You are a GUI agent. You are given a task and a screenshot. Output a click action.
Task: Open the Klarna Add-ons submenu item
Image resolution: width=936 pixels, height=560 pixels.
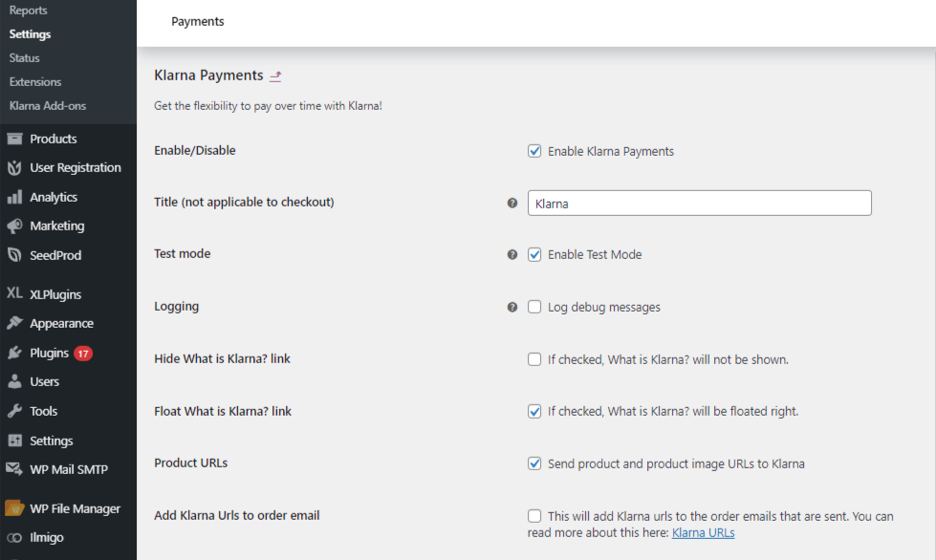coord(48,106)
